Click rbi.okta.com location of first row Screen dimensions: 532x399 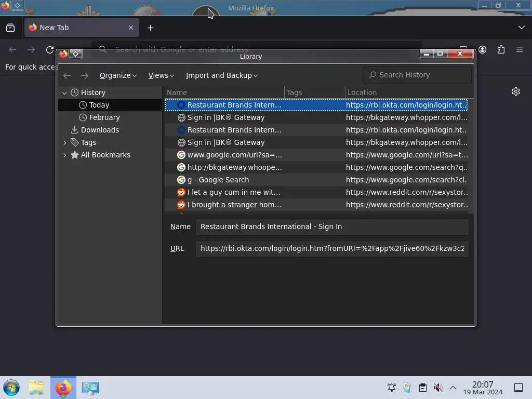(406, 105)
